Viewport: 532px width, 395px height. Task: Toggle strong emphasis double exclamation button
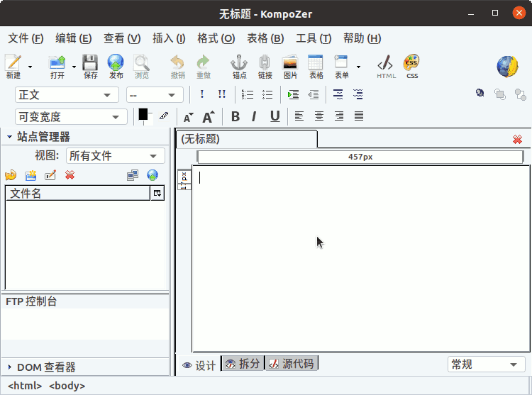(x=222, y=94)
